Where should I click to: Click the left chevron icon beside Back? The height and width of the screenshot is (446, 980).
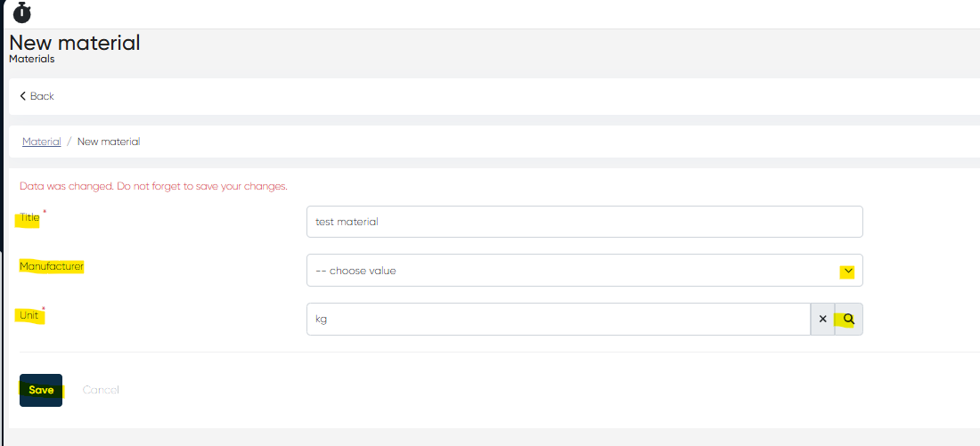pos(23,96)
